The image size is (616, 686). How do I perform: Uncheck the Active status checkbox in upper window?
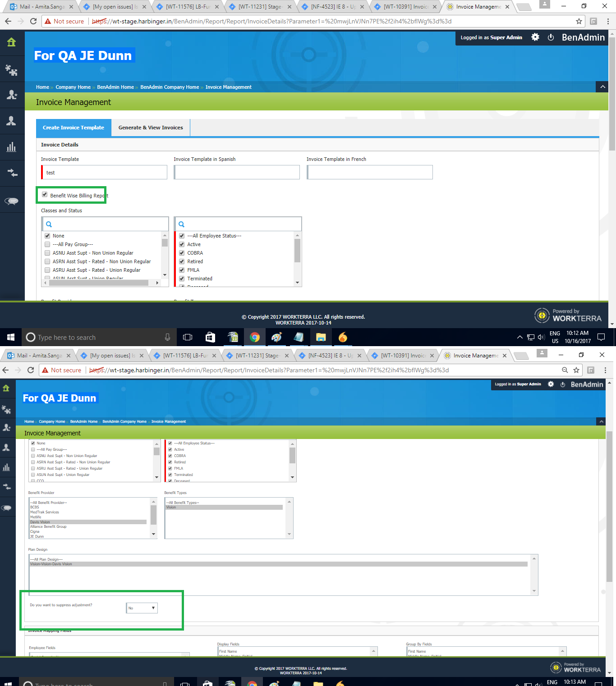tap(182, 244)
